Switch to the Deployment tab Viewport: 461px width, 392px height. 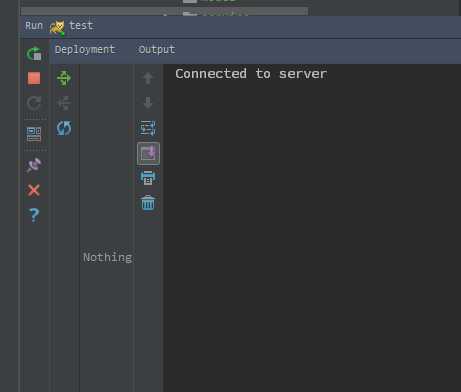(85, 50)
